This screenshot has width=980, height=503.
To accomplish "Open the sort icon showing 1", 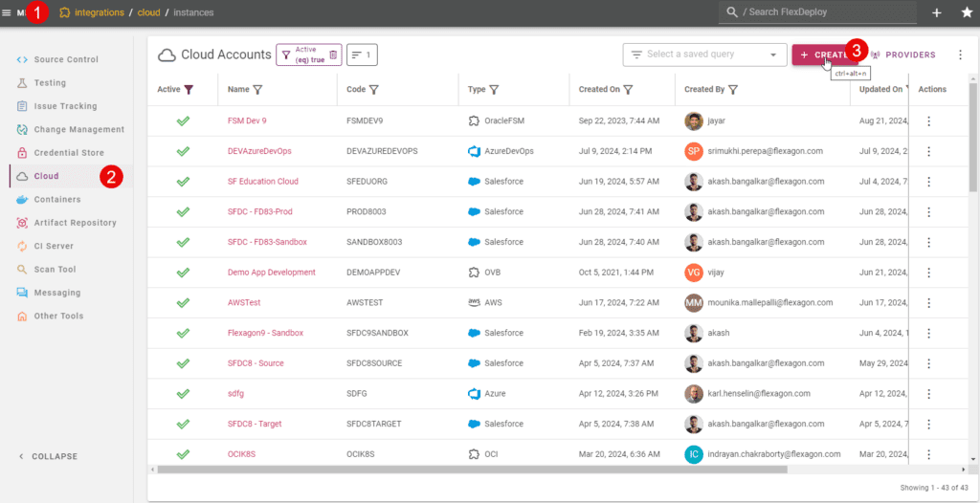I will click(362, 55).
